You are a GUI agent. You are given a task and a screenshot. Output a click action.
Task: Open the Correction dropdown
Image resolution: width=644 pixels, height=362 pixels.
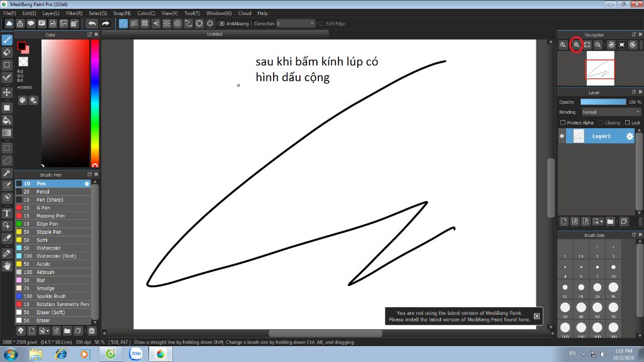click(x=296, y=24)
